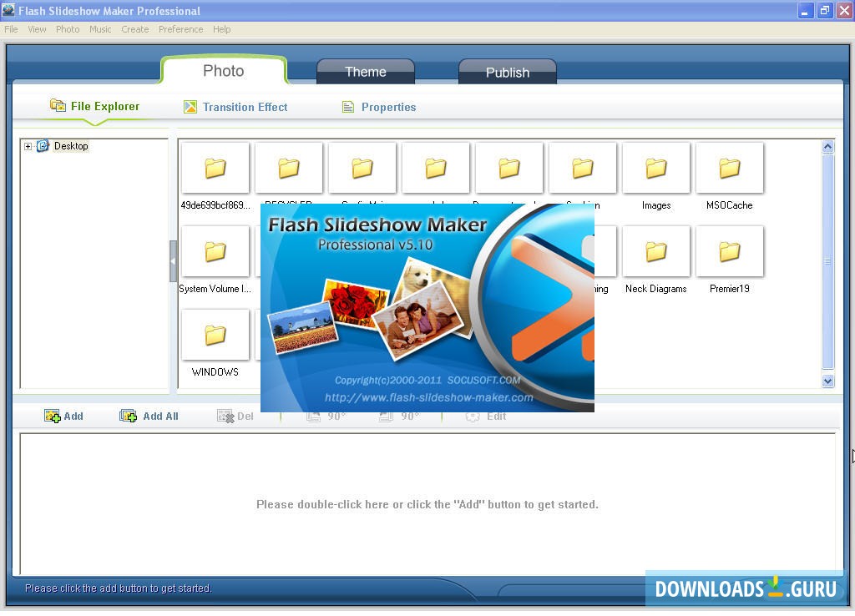Switch to the Theme tab

click(366, 72)
